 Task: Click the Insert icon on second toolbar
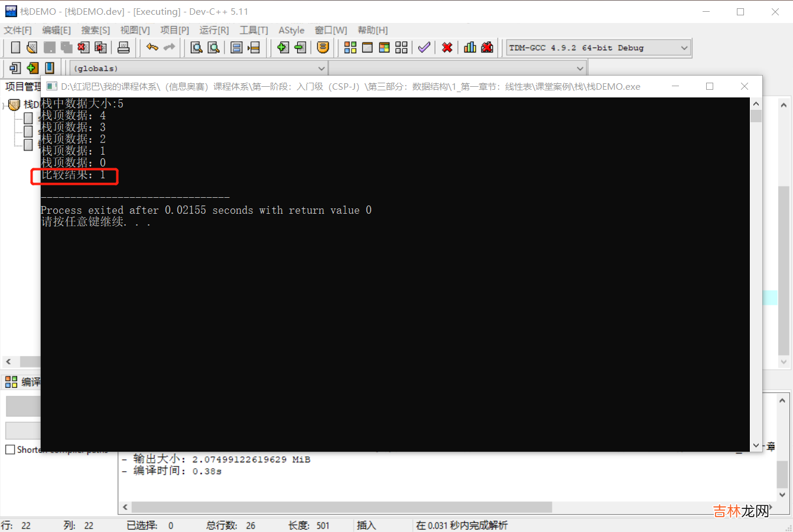coord(15,68)
